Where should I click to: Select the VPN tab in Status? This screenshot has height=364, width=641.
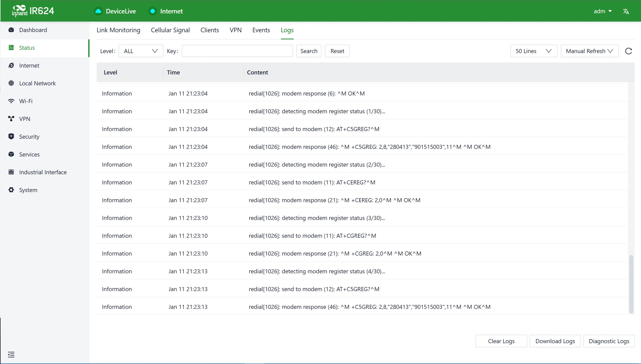(x=236, y=30)
